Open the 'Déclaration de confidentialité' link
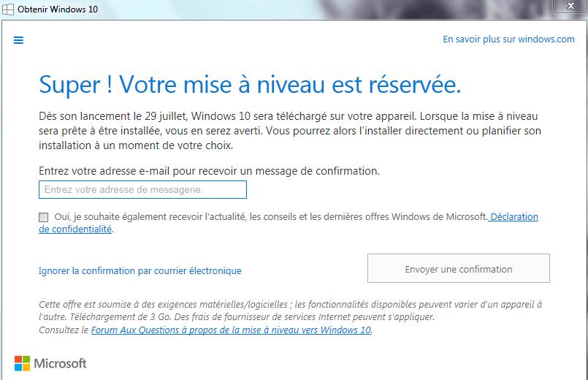The height and width of the screenshot is (380, 588). [514, 217]
